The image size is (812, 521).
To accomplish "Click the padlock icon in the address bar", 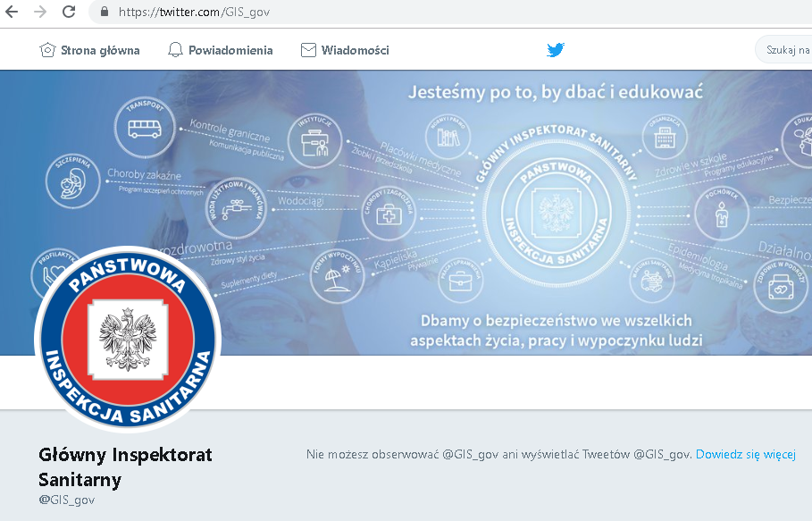I will pos(105,13).
